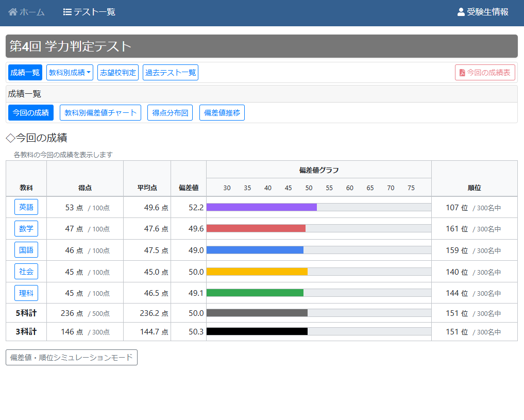Click the 3科計 deviation value 50.3
This screenshot has width=524, height=420.
click(196, 332)
